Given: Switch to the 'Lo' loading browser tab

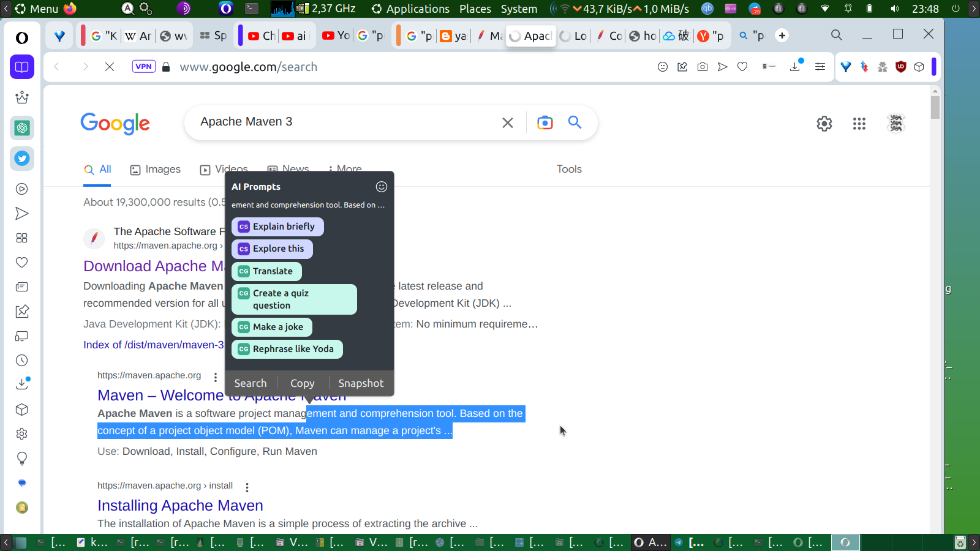Looking at the screenshot, I should coord(574,36).
